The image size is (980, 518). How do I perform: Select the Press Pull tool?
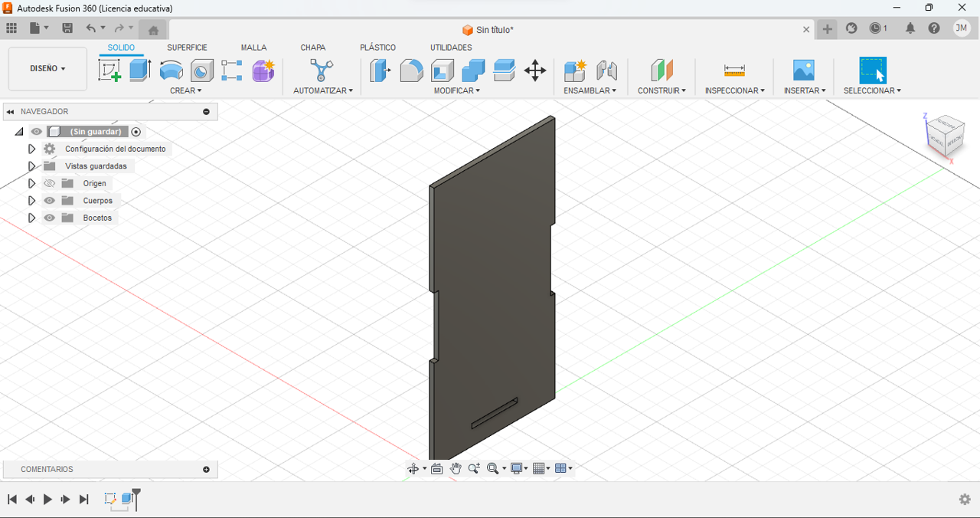(381, 70)
